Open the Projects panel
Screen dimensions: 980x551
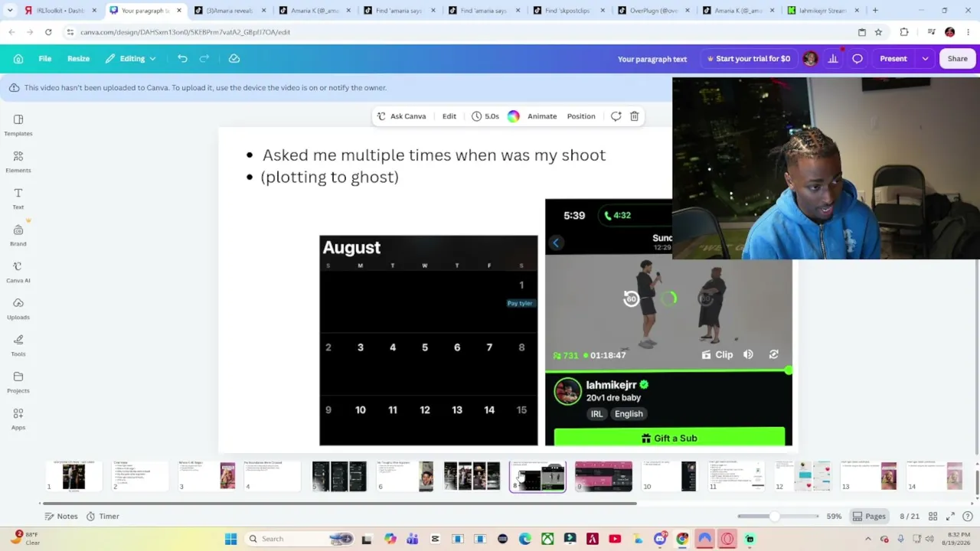[18, 382]
